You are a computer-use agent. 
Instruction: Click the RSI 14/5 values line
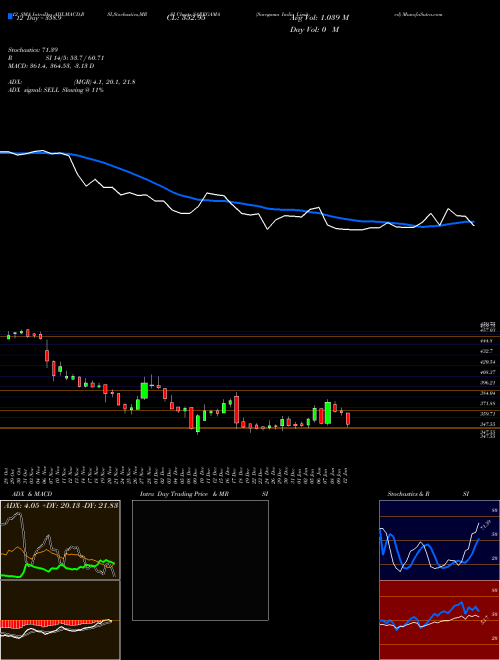coord(56,58)
